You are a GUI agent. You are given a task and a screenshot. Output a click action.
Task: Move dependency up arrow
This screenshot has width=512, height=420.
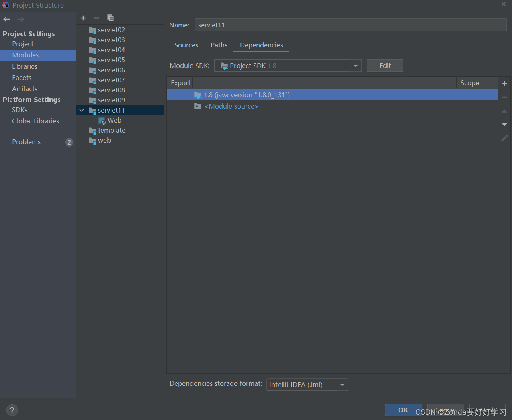[504, 111]
